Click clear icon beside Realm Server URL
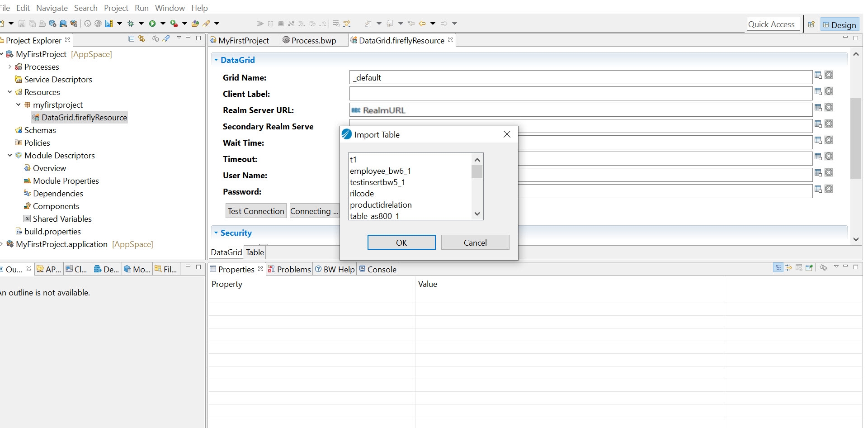Image resolution: width=868 pixels, height=428 pixels. [829, 108]
